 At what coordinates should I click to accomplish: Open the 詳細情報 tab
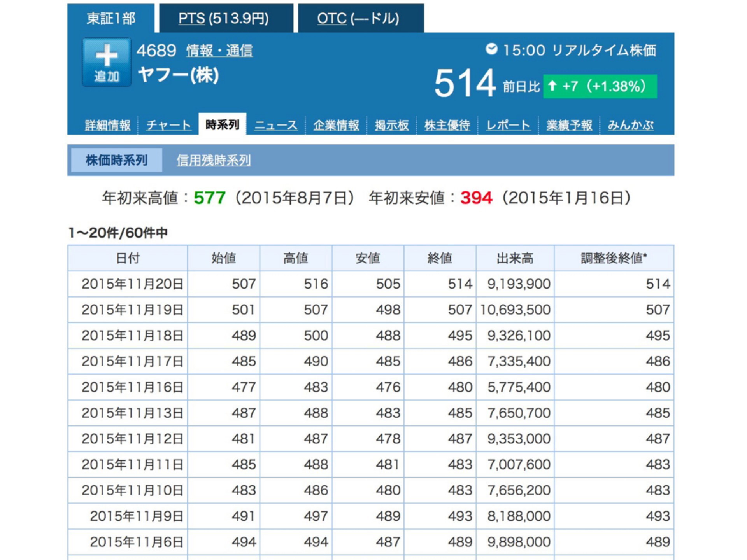click(108, 125)
